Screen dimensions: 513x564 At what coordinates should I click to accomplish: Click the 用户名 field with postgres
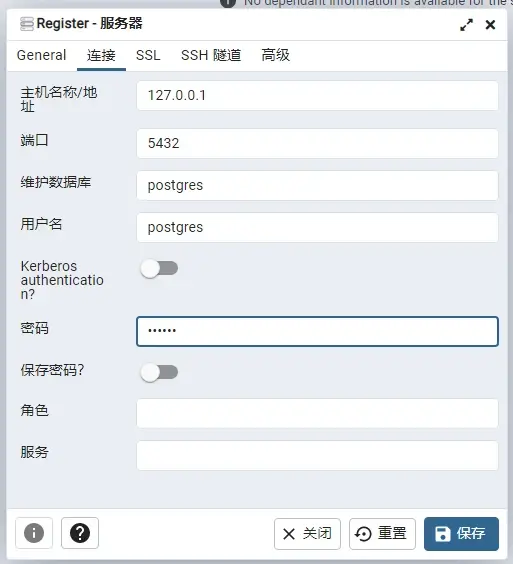click(x=317, y=228)
